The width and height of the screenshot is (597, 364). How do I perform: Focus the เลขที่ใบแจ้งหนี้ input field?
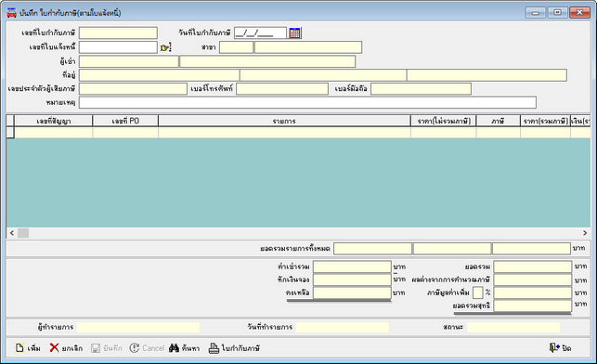(118, 47)
